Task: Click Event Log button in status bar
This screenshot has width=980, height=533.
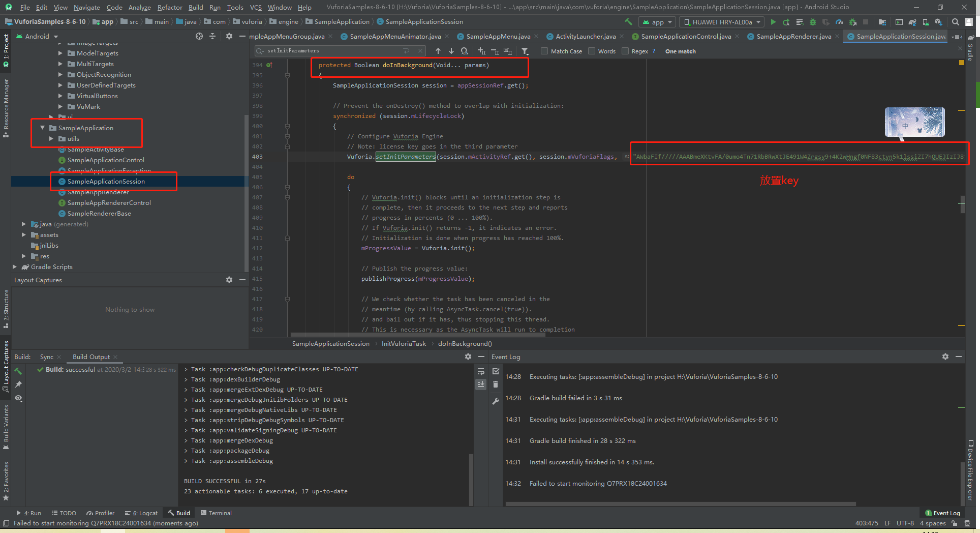Action: (942, 513)
